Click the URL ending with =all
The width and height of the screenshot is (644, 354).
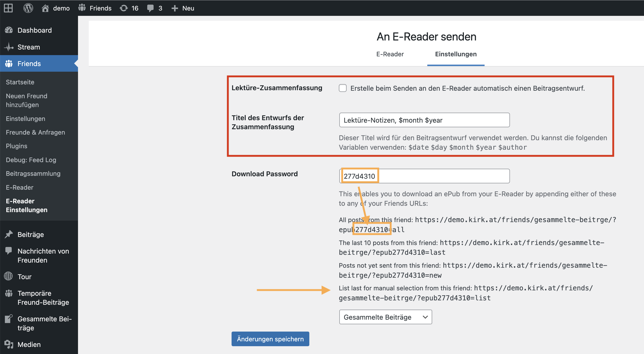coord(478,225)
